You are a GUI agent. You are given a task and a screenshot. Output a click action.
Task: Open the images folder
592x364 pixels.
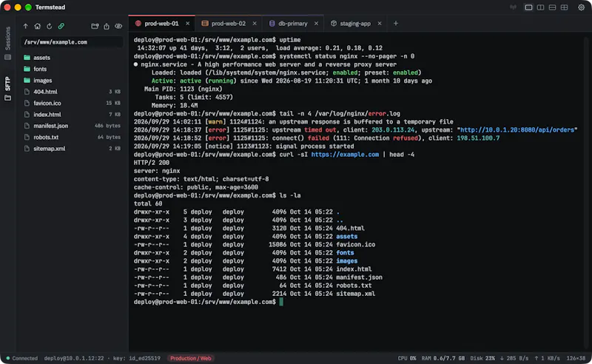point(72,80)
